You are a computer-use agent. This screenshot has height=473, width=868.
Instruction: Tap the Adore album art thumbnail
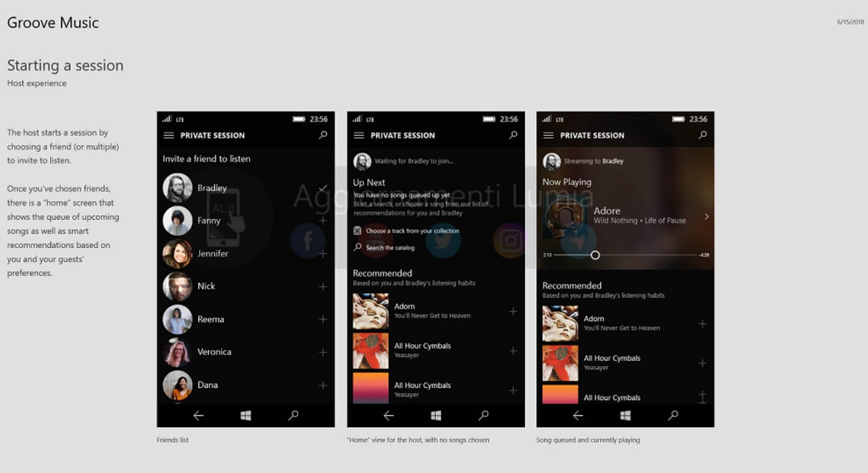click(564, 217)
